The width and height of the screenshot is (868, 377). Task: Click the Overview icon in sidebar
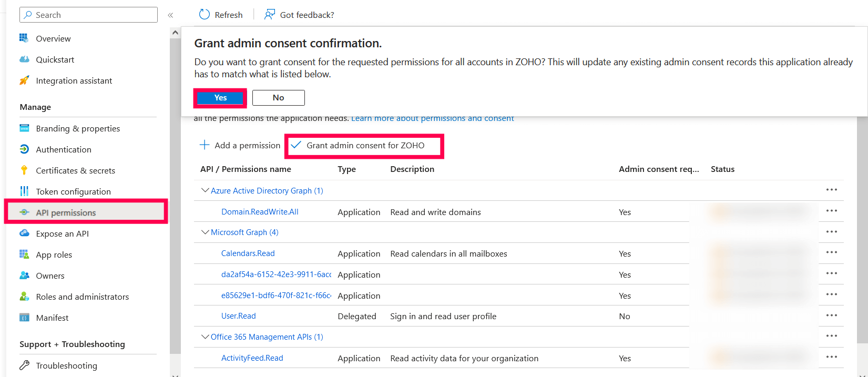point(24,38)
